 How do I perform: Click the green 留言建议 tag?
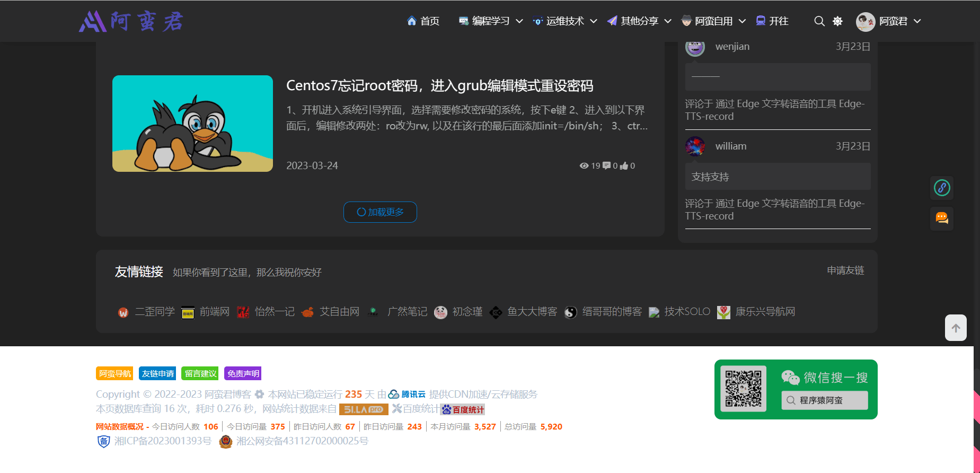[200, 373]
